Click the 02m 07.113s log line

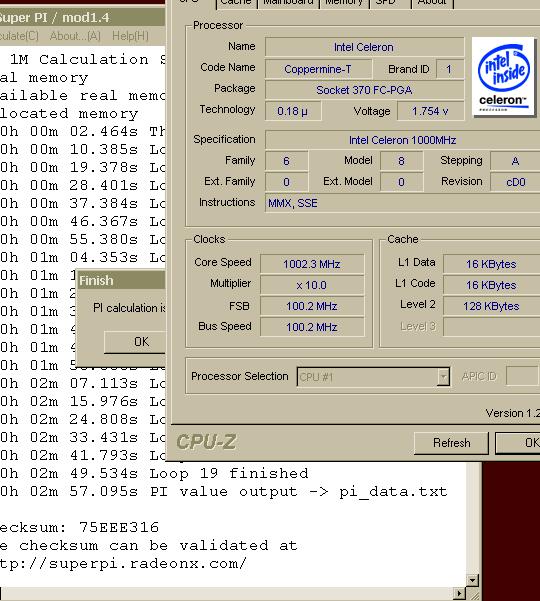(x=83, y=384)
